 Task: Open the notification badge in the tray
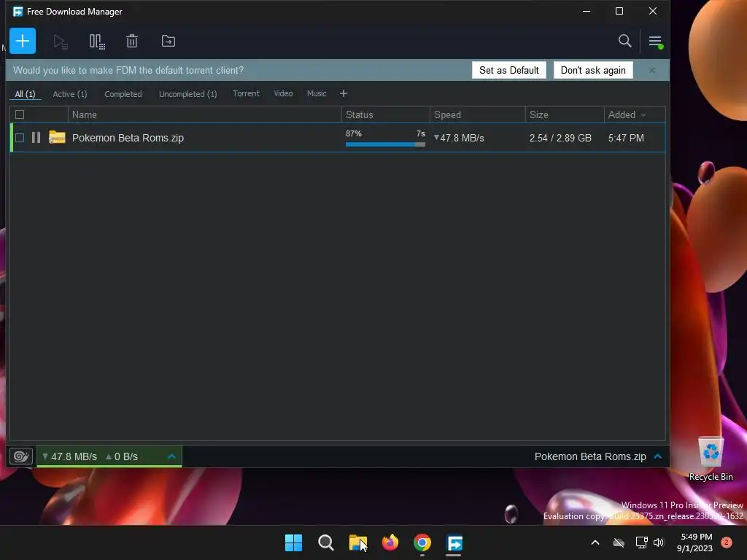pos(727,542)
